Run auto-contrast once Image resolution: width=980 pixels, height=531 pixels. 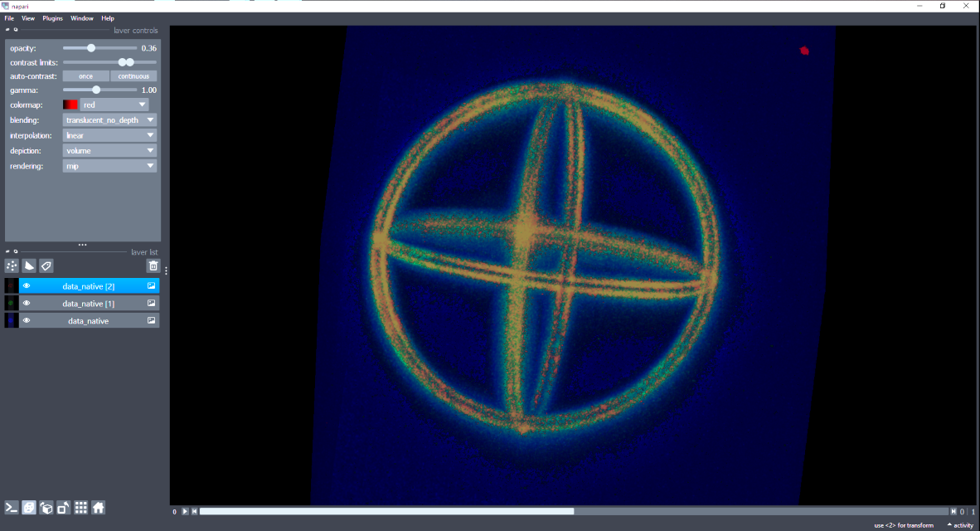(85, 76)
